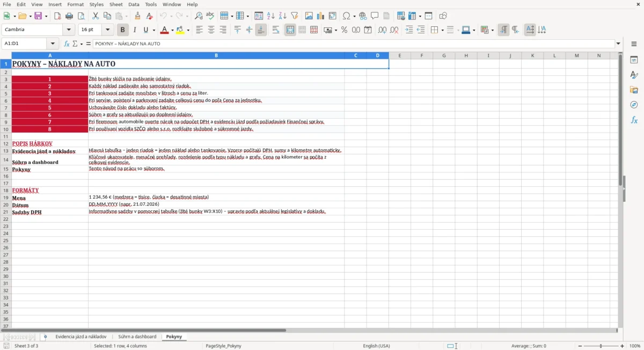Insert a chart

click(321, 16)
